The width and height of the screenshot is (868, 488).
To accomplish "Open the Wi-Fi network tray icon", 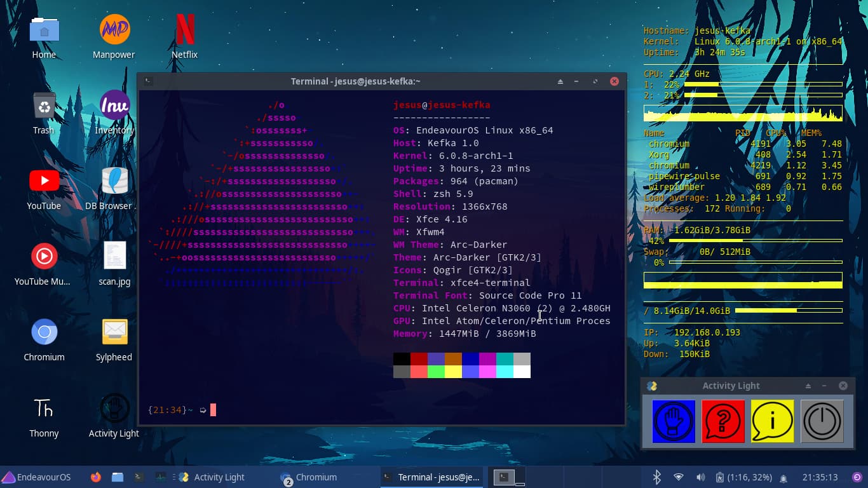I will click(679, 477).
